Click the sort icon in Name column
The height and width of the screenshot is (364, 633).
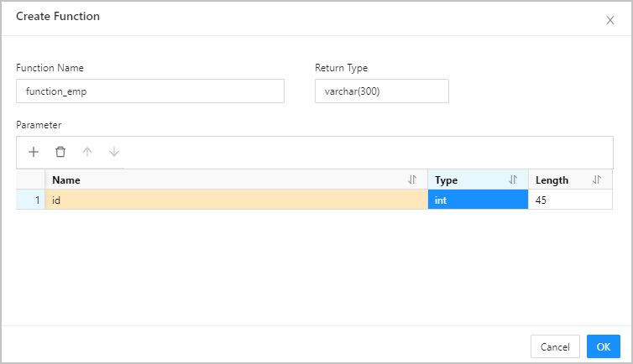(x=412, y=179)
